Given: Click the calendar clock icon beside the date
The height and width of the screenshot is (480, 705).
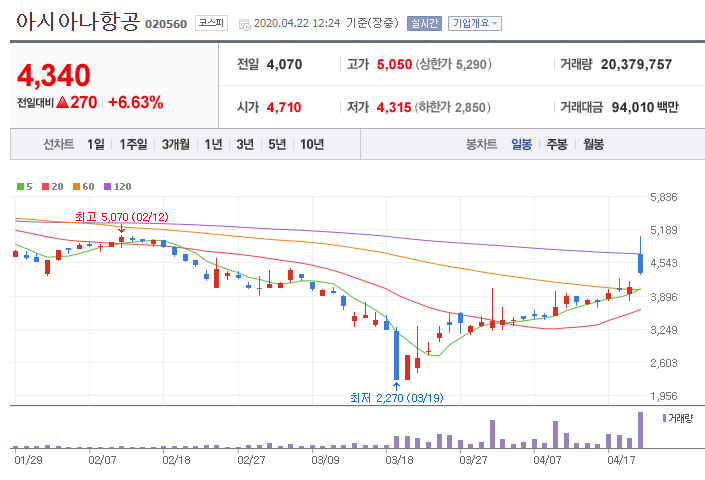Looking at the screenshot, I should (x=245, y=24).
